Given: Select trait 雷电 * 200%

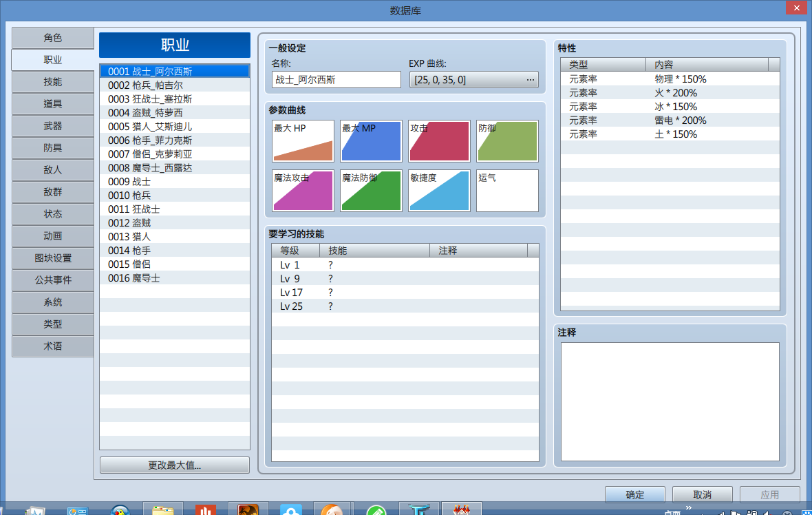Looking at the screenshot, I should (x=670, y=120).
